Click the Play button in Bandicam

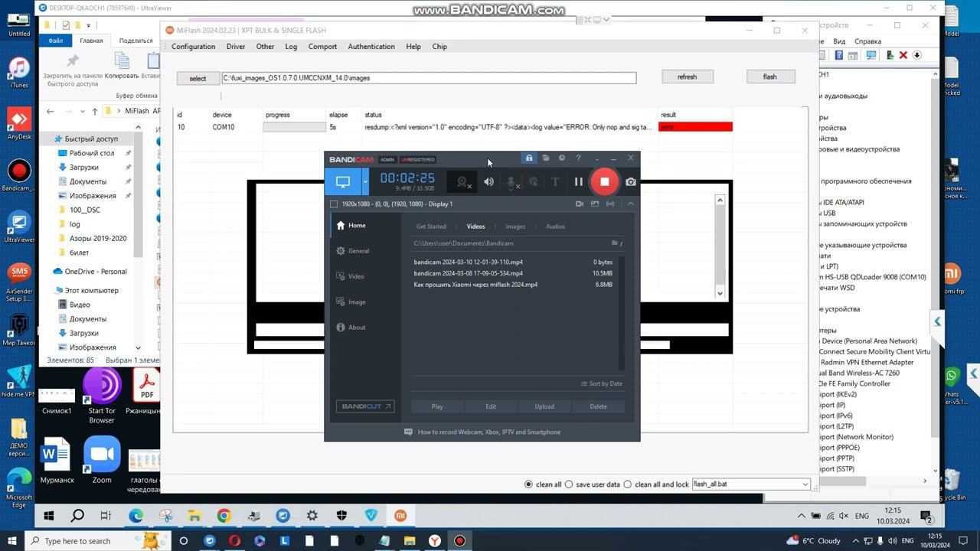pyautogui.click(x=437, y=406)
